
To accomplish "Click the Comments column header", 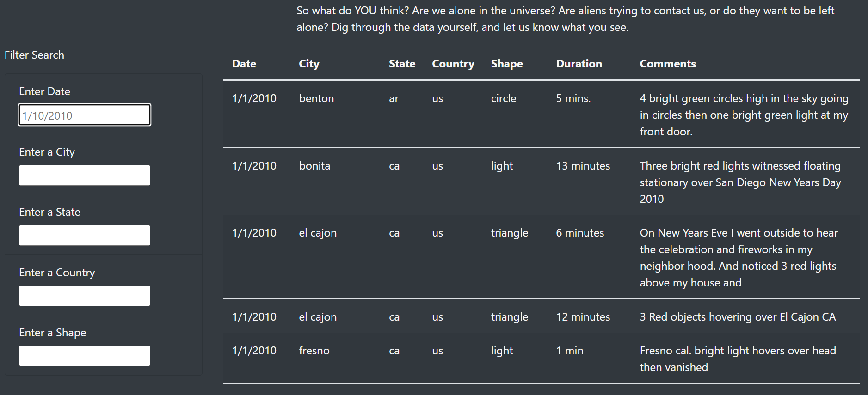I will 667,64.
